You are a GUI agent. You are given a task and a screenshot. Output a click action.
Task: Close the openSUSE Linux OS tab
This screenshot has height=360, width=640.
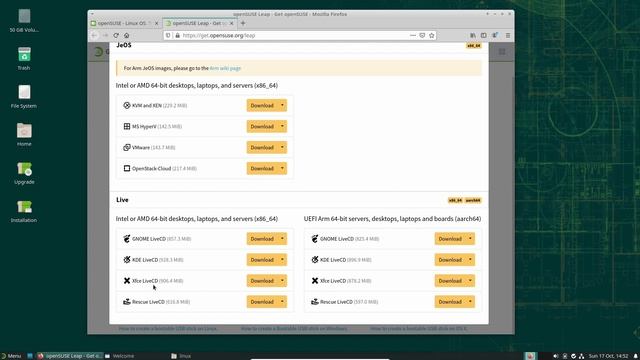tap(156, 23)
